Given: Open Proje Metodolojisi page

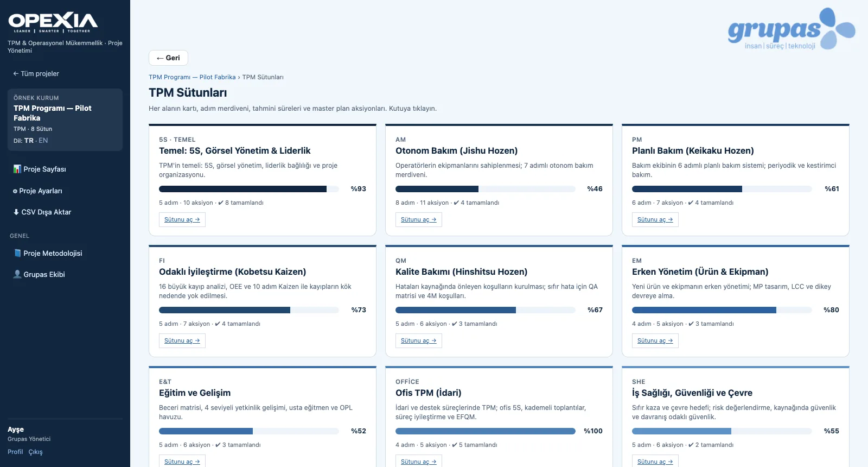Looking at the screenshot, I should point(65,253).
